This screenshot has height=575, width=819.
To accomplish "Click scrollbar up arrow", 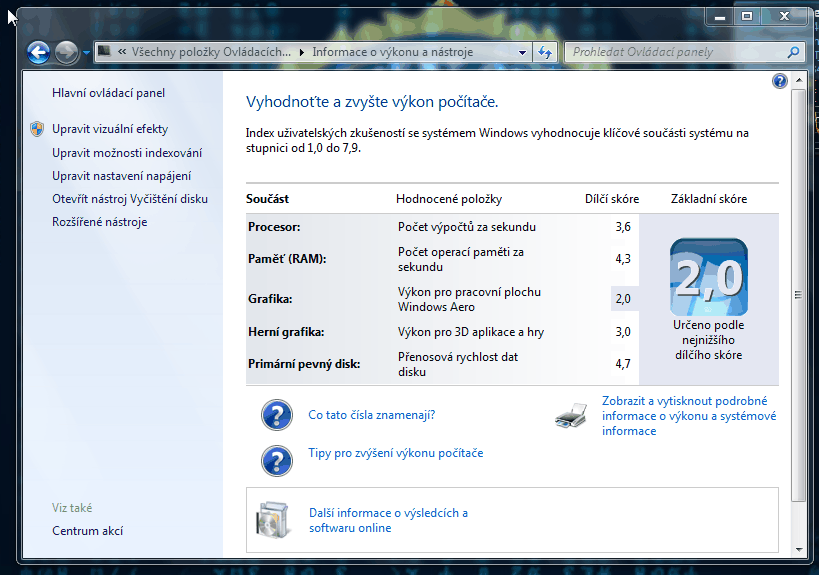I will (x=799, y=80).
